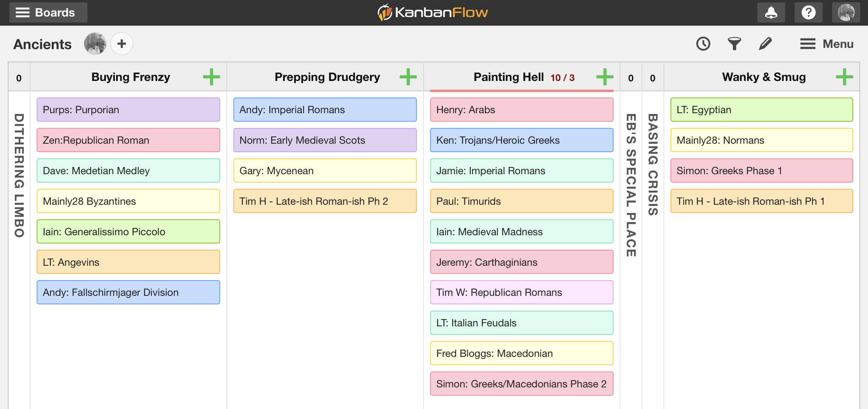Screen dimensions: 868x409
Task: Open the Jeremy: Carthaginians card
Action: pyautogui.click(x=522, y=262)
